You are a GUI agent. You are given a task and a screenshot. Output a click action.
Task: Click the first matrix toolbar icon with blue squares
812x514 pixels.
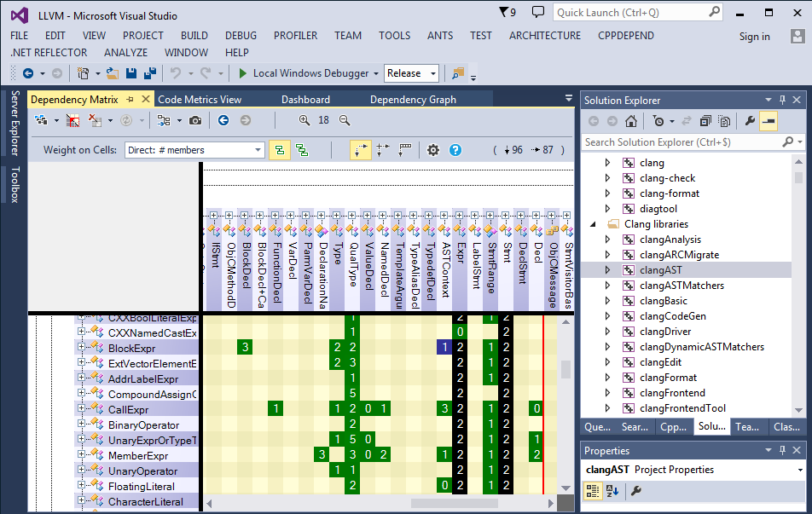click(41, 120)
